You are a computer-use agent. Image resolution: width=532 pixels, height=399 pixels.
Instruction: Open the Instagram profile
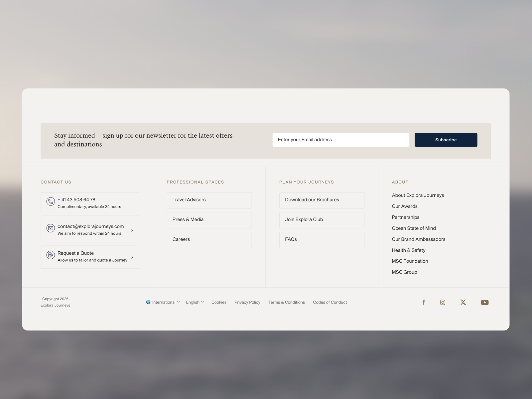(x=443, y=302)
